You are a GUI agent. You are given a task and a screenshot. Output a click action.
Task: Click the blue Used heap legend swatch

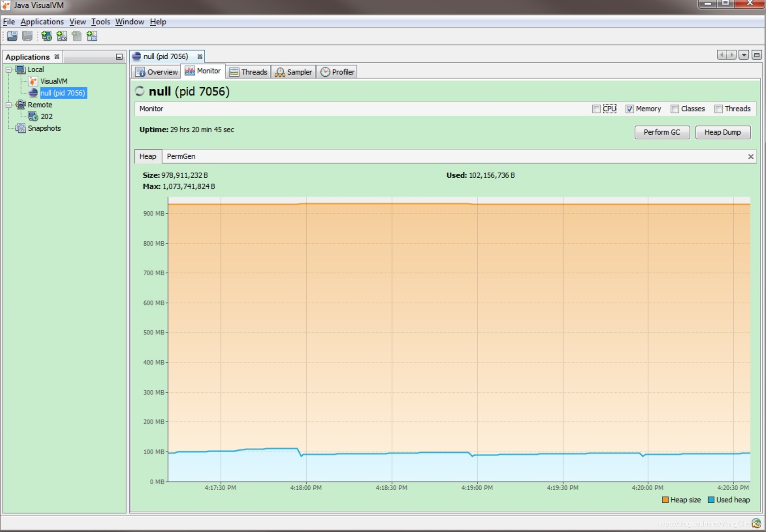click(711, 500)
